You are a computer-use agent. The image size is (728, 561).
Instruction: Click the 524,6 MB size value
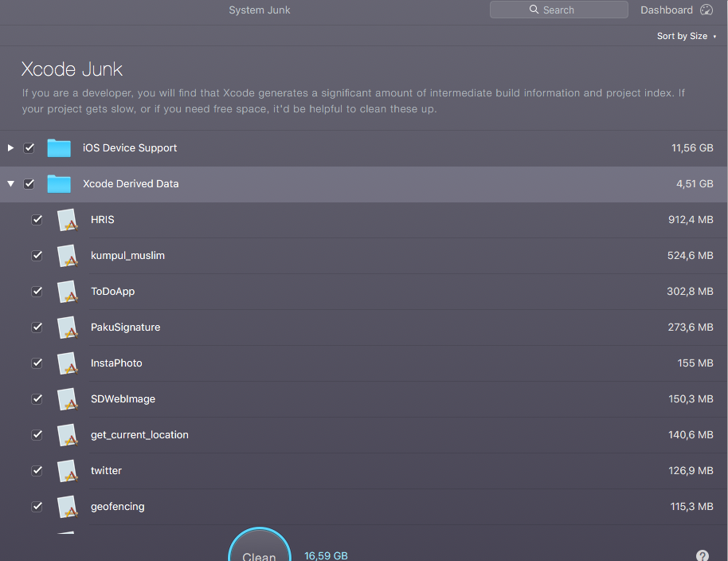coord(691,256)
